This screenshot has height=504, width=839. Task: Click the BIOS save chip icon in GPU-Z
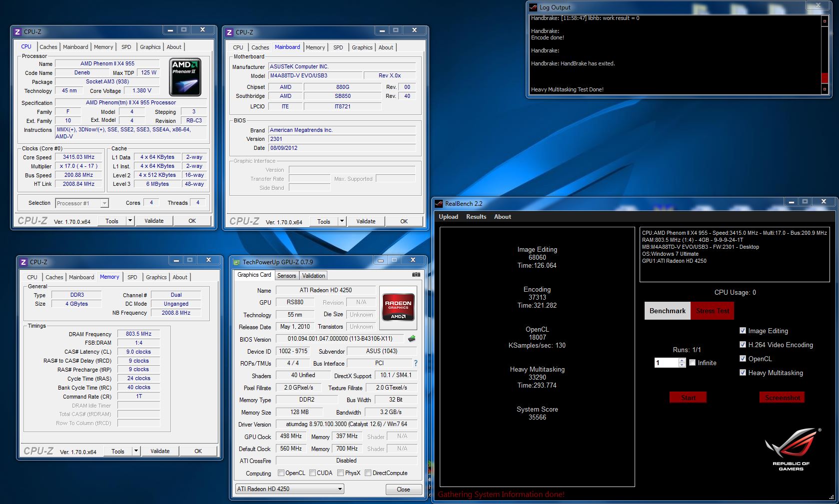pyautogui.click(x=412, y=339)
